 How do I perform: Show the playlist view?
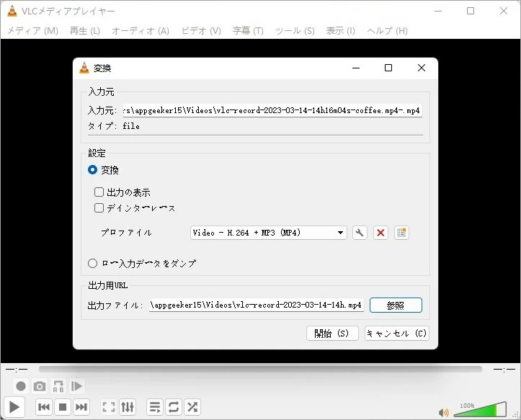coord(155,407)
